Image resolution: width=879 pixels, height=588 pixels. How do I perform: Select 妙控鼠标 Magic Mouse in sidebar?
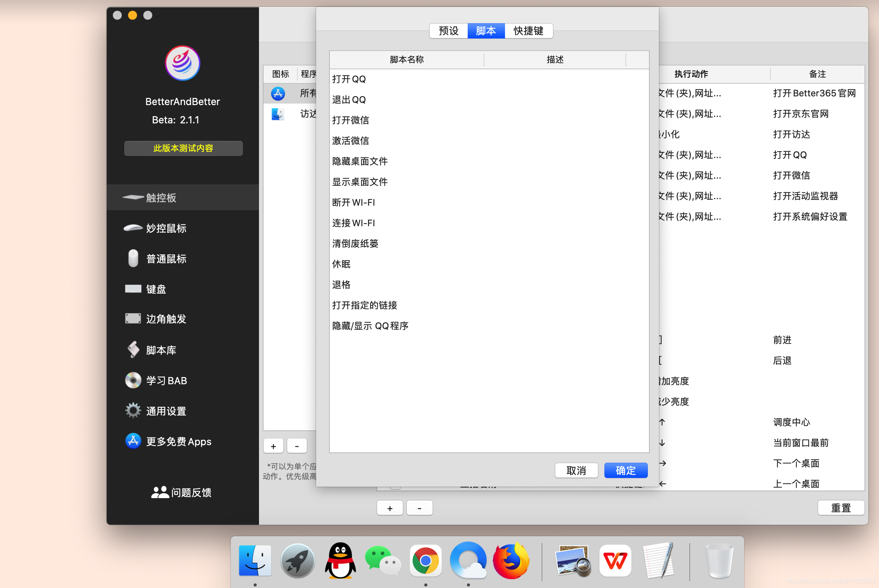pyautogui.click(x=183, y=228)
